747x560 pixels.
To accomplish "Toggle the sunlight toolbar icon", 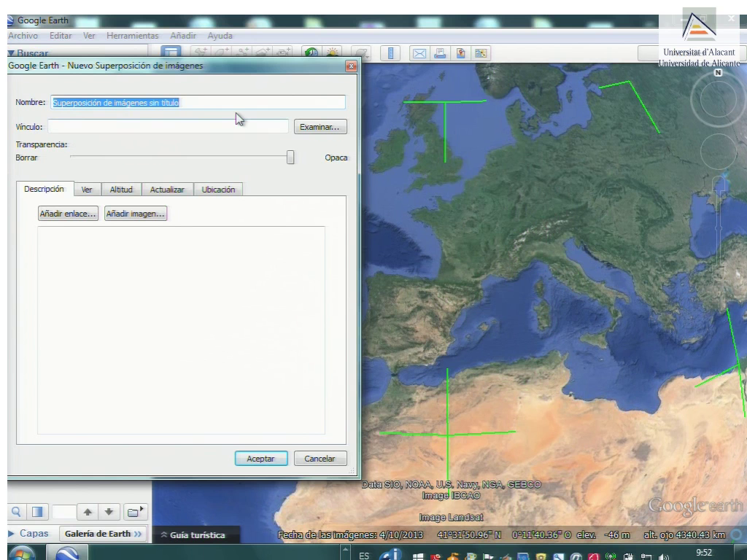I will pyautogui.click(x=333, y=52).
